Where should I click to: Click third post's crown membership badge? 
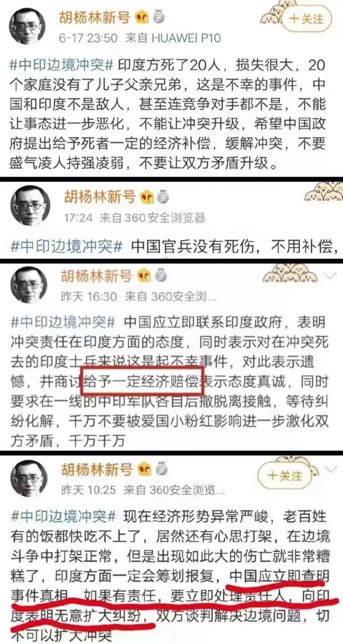(144, 275)
